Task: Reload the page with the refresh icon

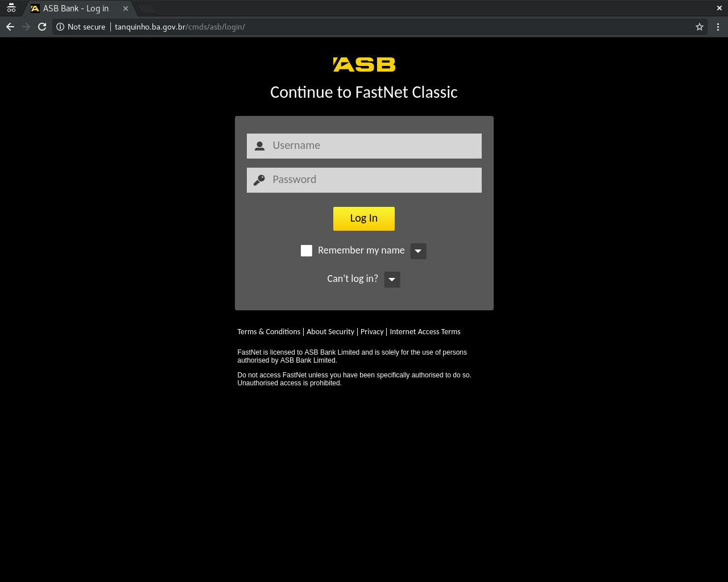Action: pyautogui.click(x=42, y=27)
